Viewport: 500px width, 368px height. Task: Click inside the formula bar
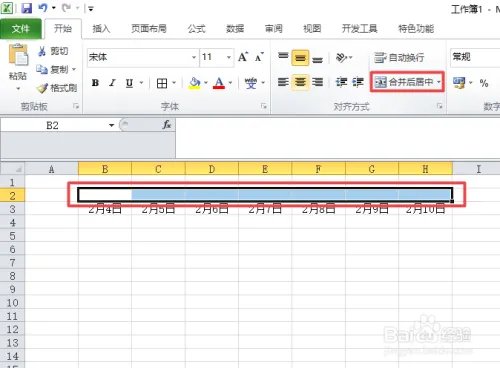(x=337, y=137)
